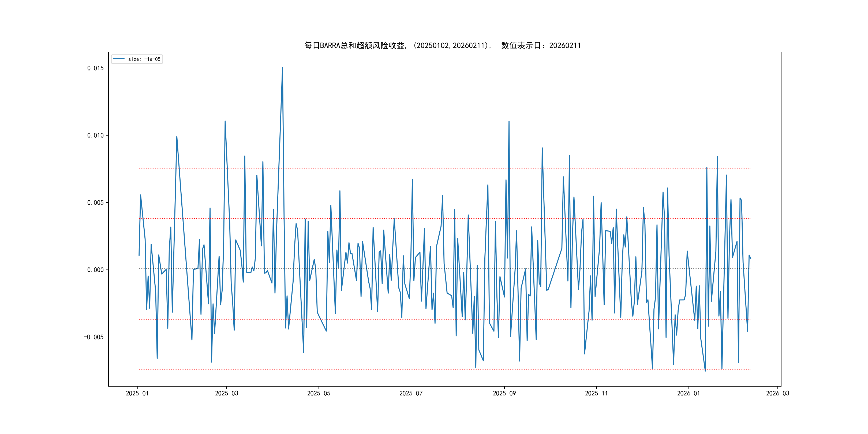This screenshot has width=868, height=434.
Task: Click the 0.000 y-axis tick label
Action: point(95,270)
